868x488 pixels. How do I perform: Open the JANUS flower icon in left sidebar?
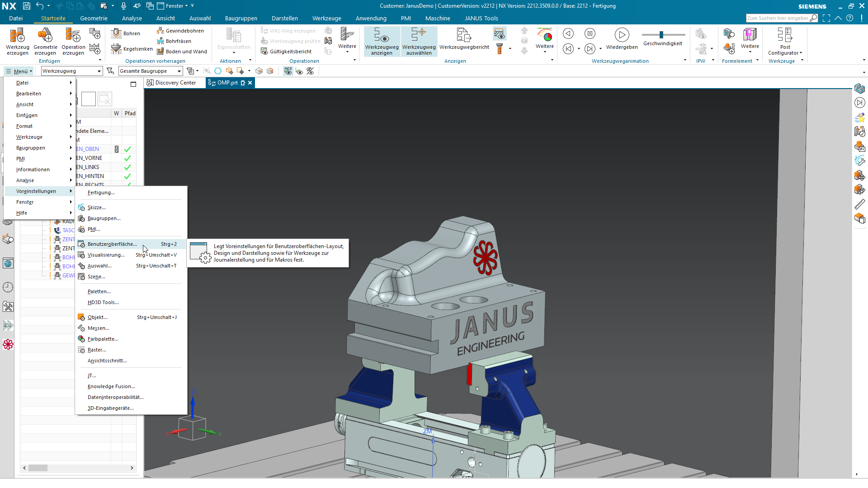tap(8, 344)
